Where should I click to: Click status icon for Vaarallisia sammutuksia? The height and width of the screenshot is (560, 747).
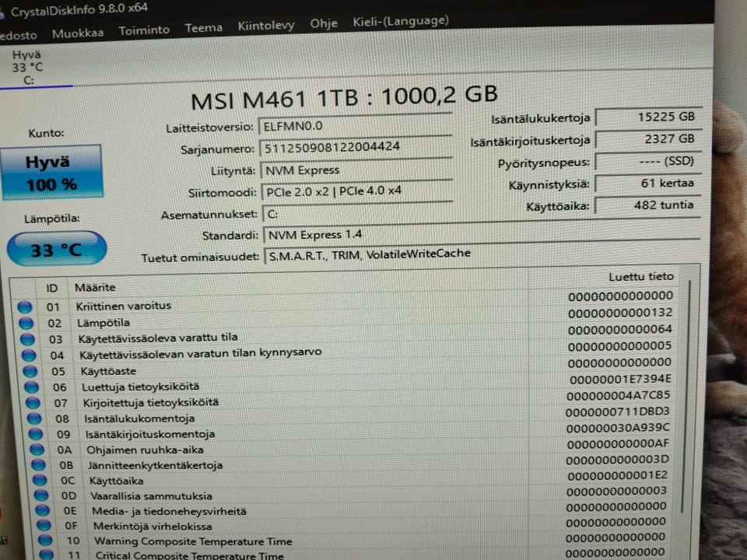(41, 495)
